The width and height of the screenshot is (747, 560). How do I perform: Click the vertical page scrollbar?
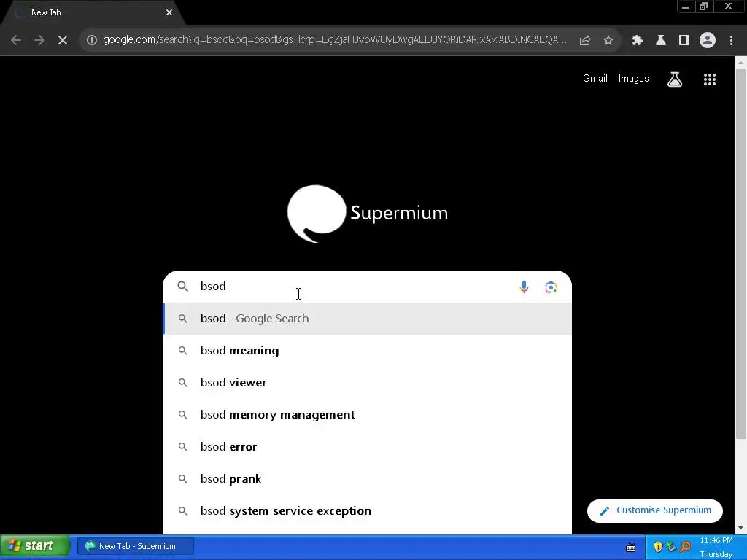point(740,252)
